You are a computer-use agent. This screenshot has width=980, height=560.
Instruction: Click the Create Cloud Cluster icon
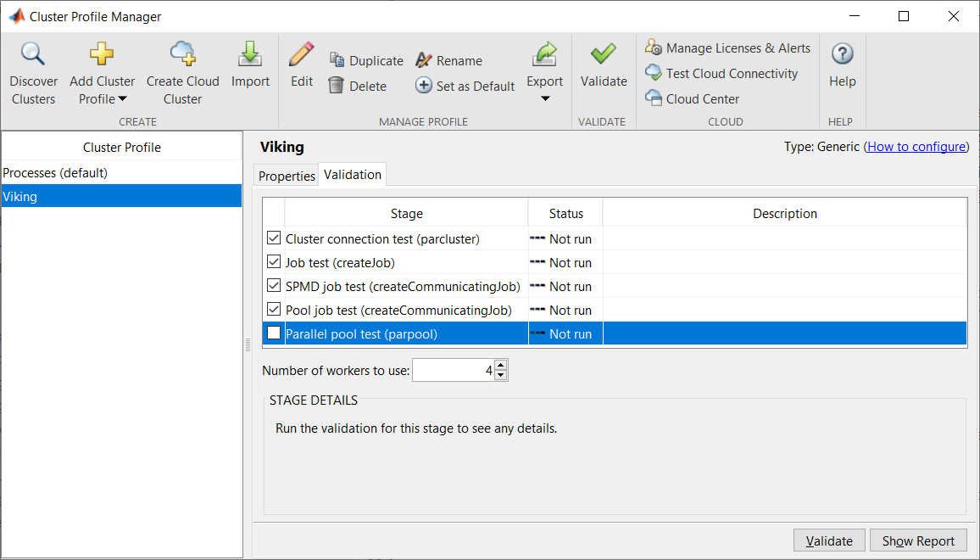pos(182,55)
